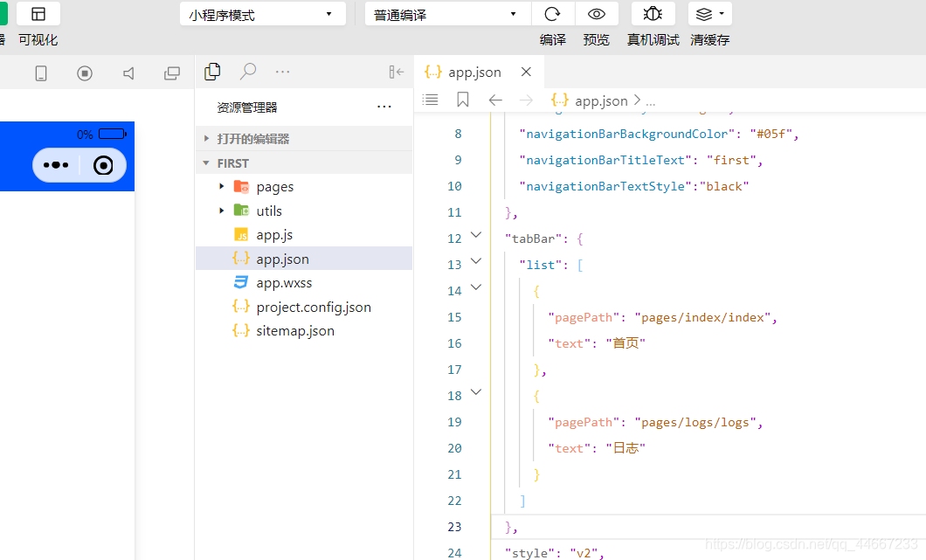Click the breadcrumb ellipsis after app.json
The width and height of the screenshot is (926, 560).
pos(650,101)
